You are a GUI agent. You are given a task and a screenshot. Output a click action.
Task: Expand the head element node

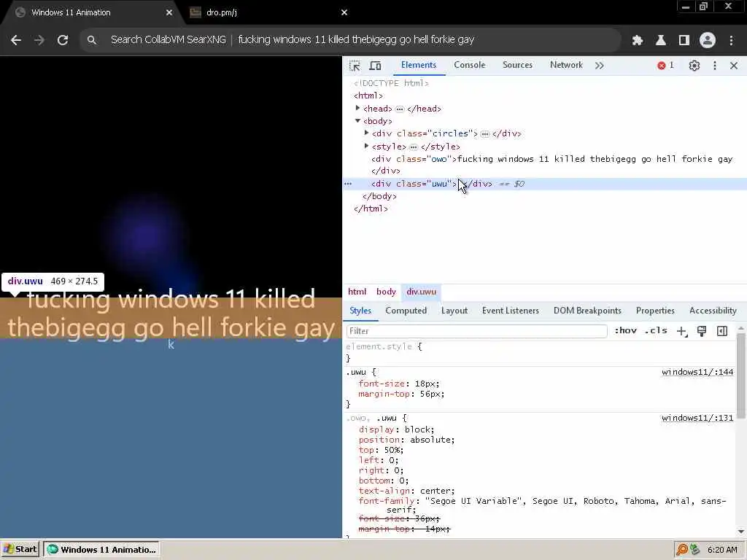(x=357, y=108)
